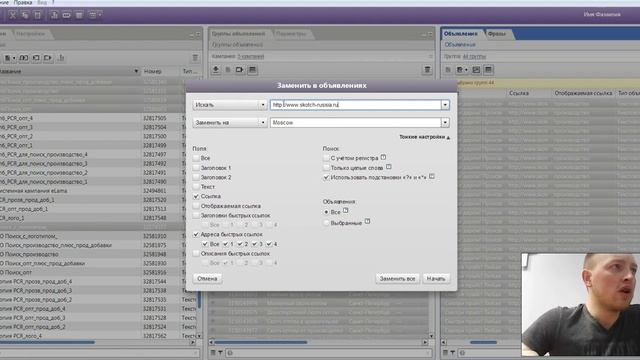The width and height of the screenshot is (640, 360).
Task: Click the cut (scissors) icon in top toolbar
Action: coord(13,15)
